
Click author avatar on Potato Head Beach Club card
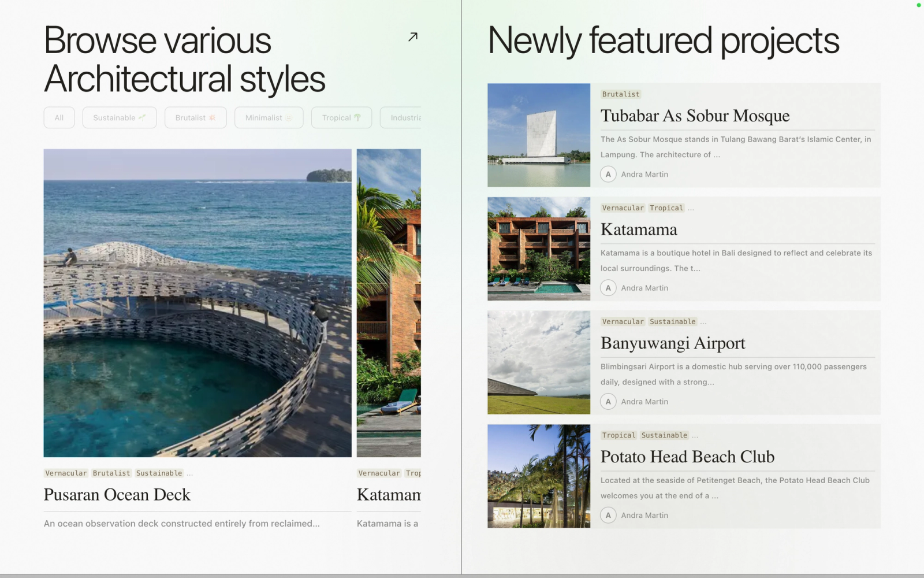coord(608,515)
